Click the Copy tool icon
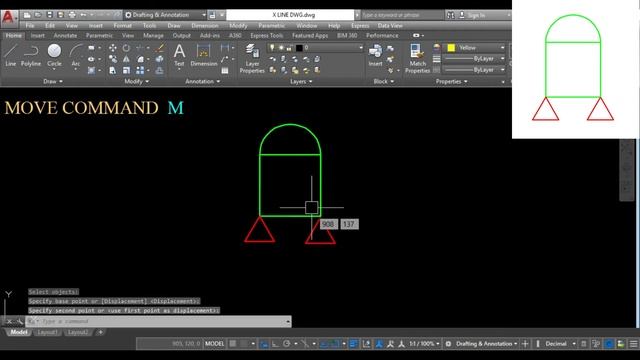This screenshot has width=640, height=360. pyautogui.click(x=113, y=59)
